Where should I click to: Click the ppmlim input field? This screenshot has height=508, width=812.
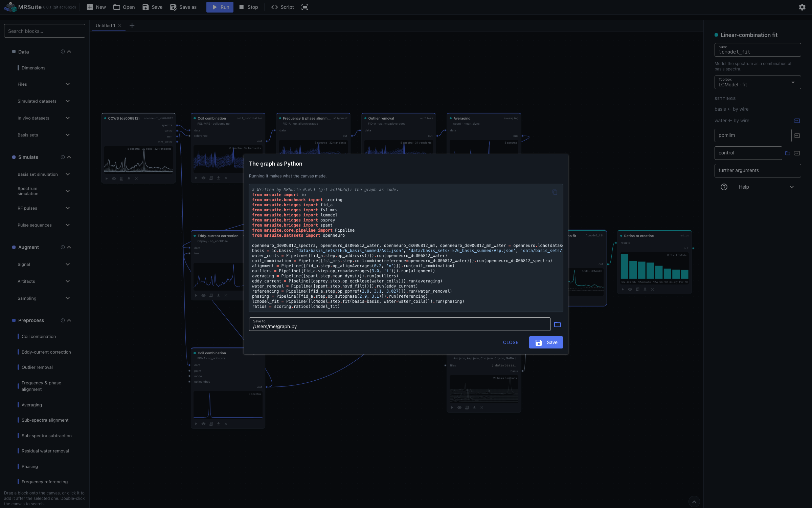click(753, 135)
